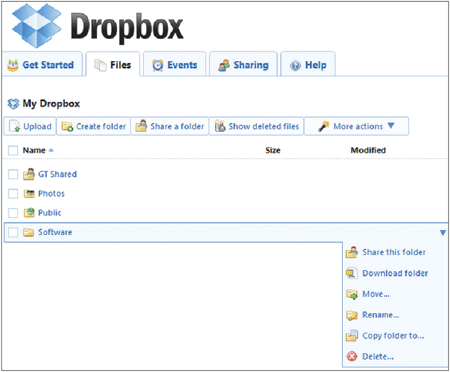Click the Modified column header
Image resolution: width=450 pixels, height=372 pixels.
coord(368,150)
